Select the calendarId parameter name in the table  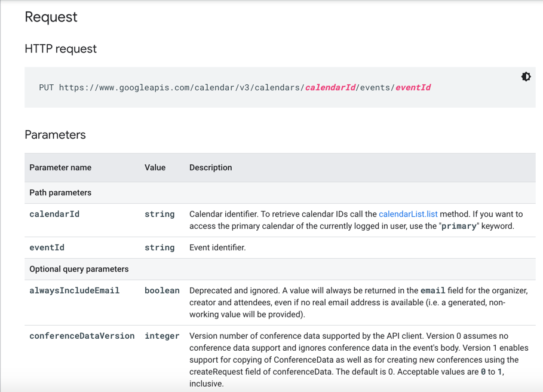(54, 214)
